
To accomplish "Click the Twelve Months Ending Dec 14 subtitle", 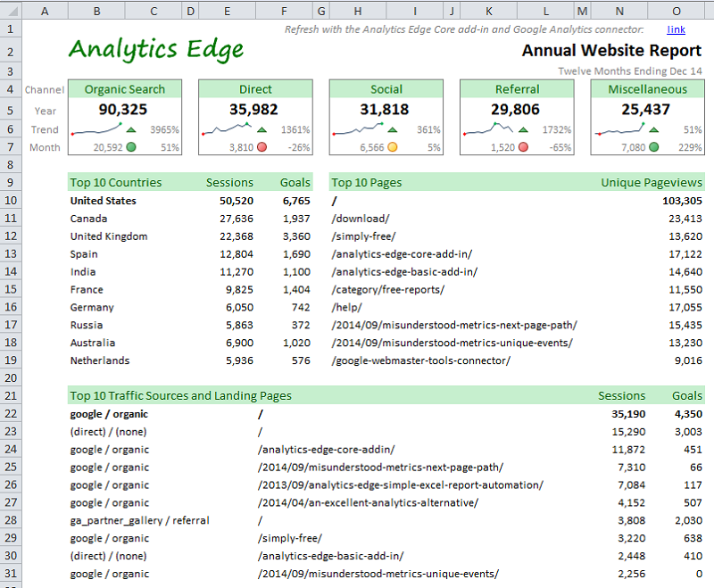I will tap(630, 71).
